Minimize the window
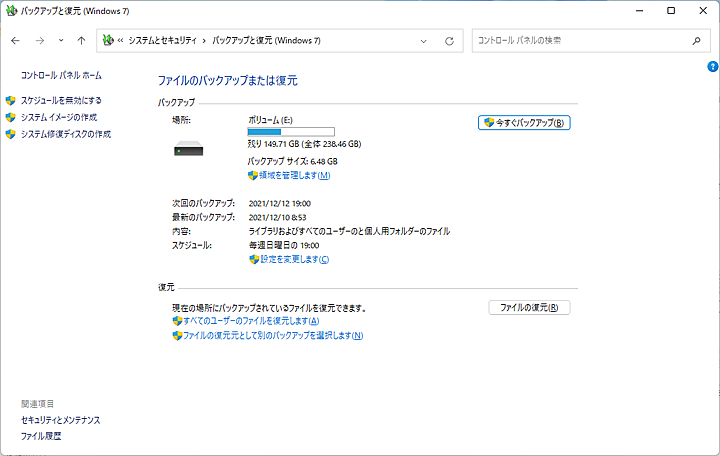The image size is (720, 456). pos(639,11)
